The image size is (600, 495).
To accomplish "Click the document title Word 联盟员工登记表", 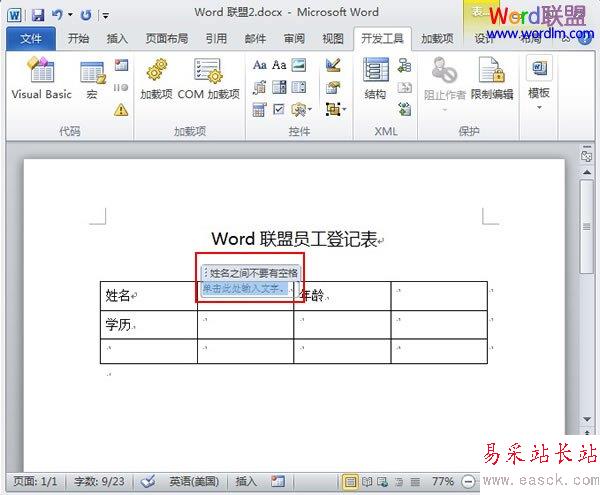I will [x=295, y=239].
